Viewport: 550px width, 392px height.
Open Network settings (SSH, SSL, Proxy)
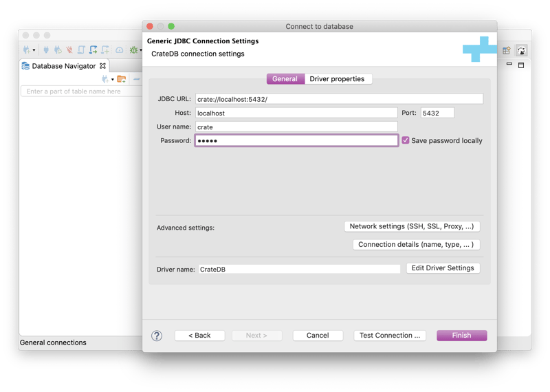[412, 226]
